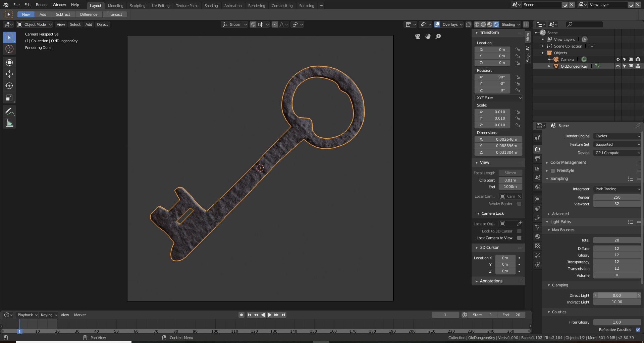Toggle overlays display button
This screenshot has height=343, width=644.
click(x=437, y=24)
